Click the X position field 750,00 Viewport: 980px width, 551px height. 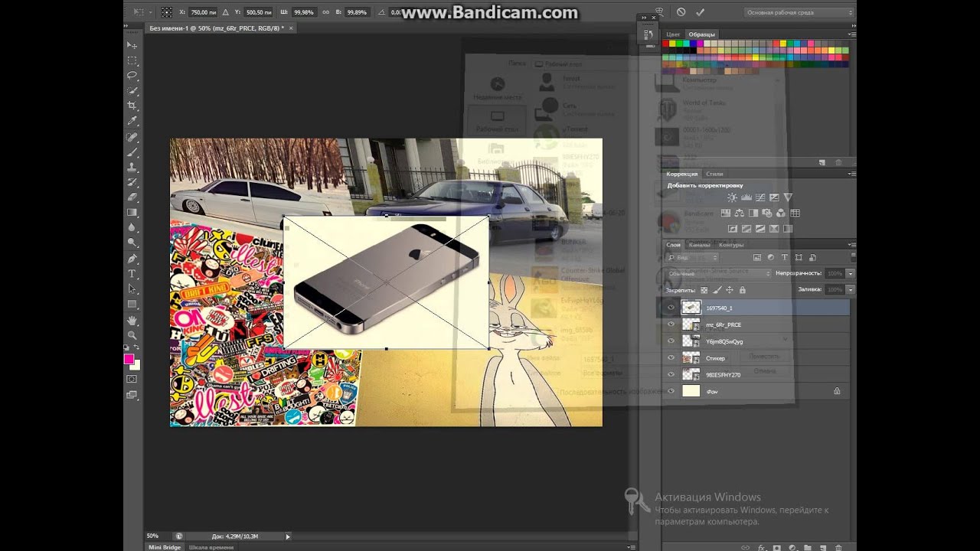coord(203,12)
